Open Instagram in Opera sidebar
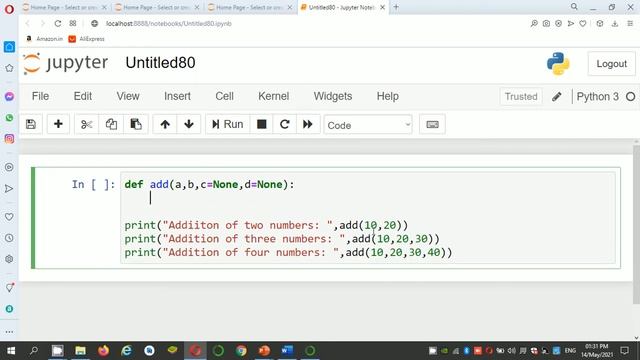 (9, 139)
